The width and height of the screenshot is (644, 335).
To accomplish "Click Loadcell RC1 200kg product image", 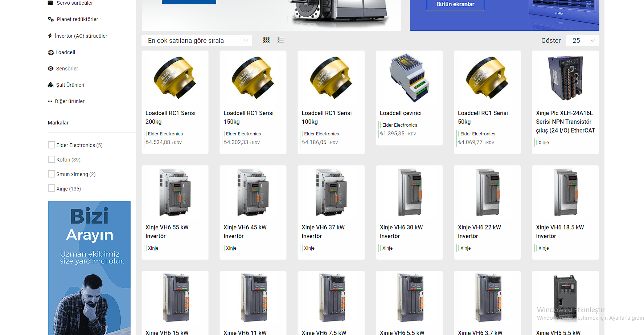I will [175, 78].
